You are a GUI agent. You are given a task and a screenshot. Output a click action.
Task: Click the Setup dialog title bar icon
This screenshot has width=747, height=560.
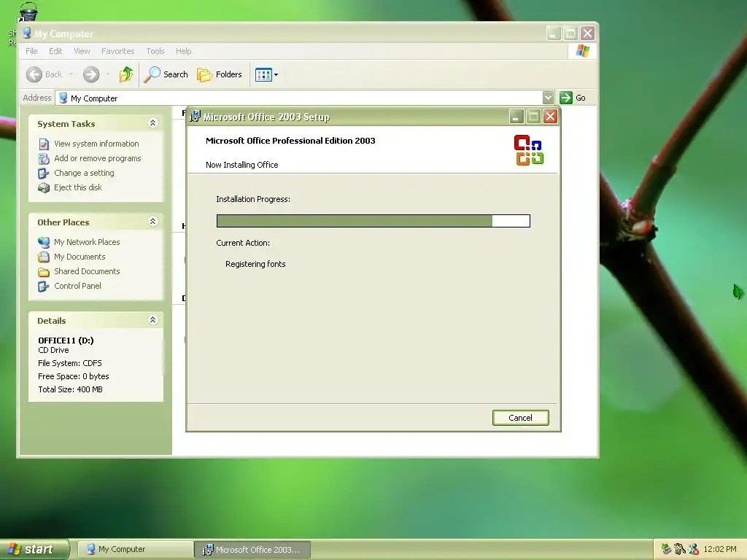click(195, 116)
